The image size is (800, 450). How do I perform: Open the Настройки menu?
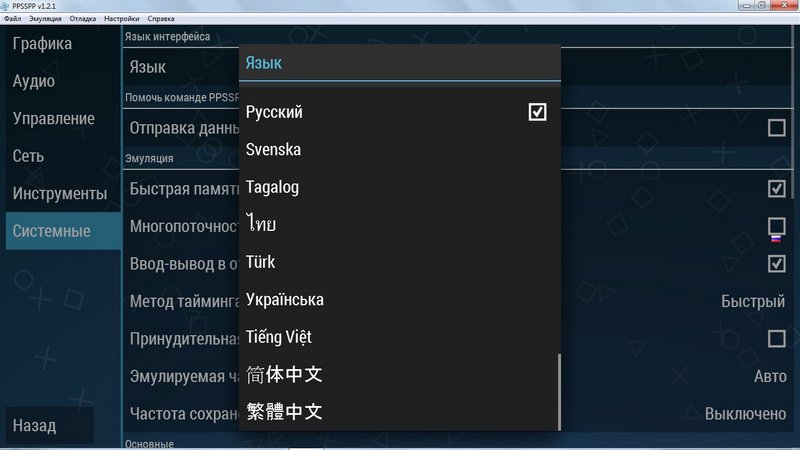point(121,19)
